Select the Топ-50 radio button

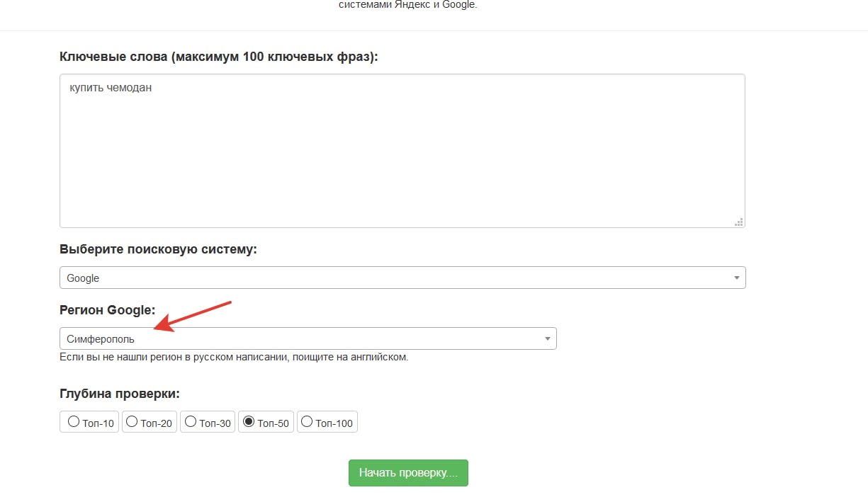(x=248, y=422)
